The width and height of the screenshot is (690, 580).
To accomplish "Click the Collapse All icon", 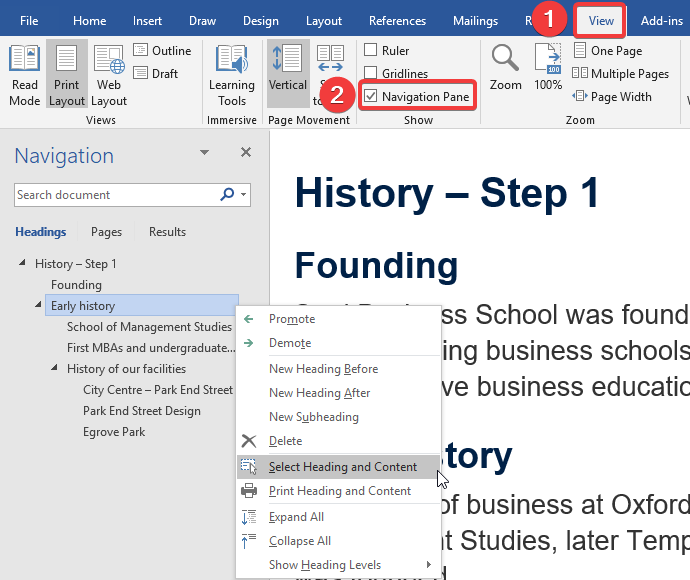I will point(249,540).
